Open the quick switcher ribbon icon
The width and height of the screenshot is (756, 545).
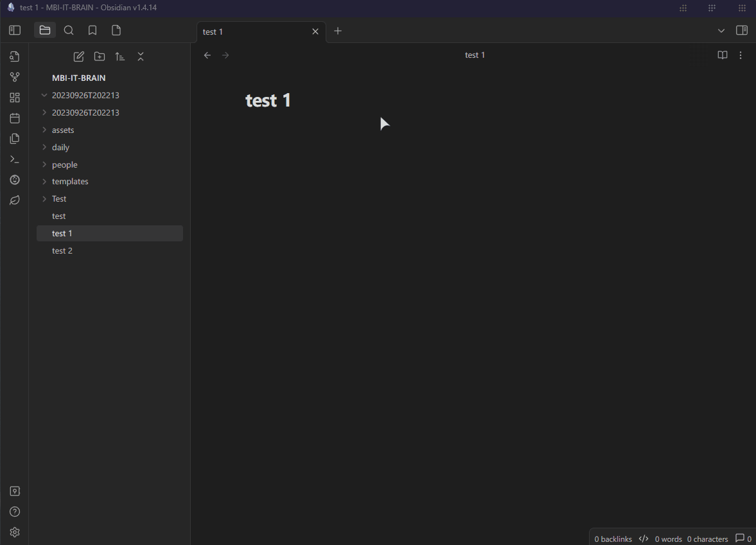click(x=15, y=56)
